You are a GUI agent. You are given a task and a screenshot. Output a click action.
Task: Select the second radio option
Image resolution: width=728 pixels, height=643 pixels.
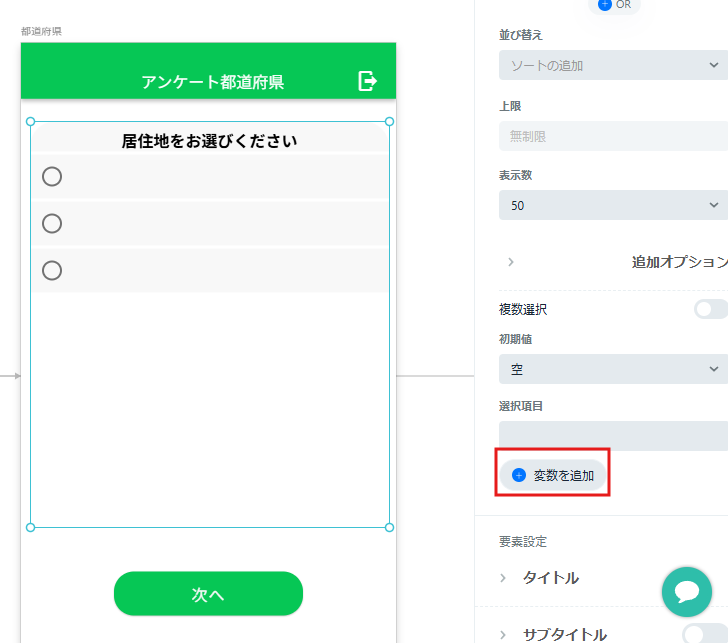(x=52, y=223)
